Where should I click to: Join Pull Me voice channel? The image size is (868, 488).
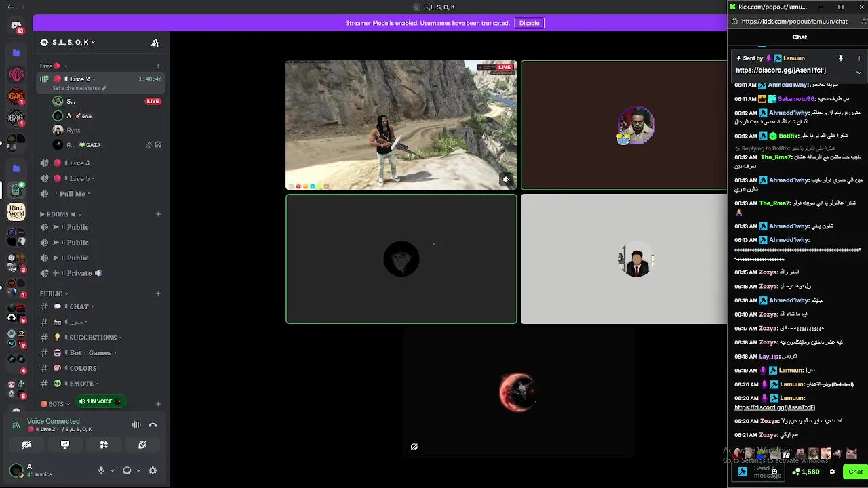pyautogui.click(x=100, y=194)
